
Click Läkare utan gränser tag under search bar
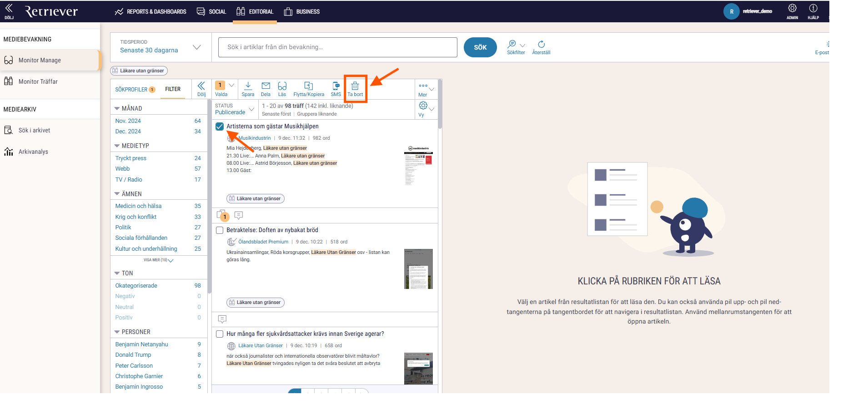click(x=139, y=71)
